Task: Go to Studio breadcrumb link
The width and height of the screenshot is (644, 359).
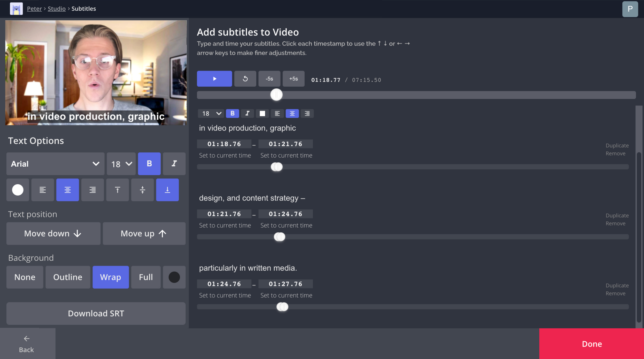Action: click(57, 9)
